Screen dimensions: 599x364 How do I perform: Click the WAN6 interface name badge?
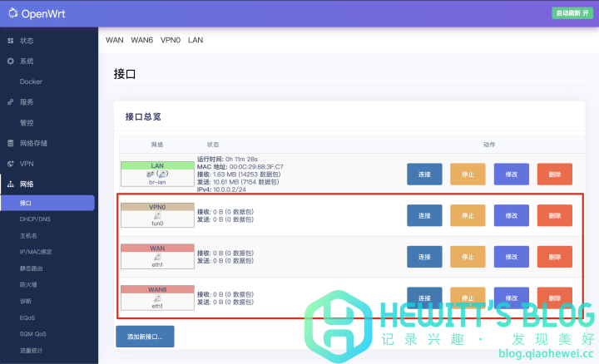pyautogui.click(x=157, y=289)
